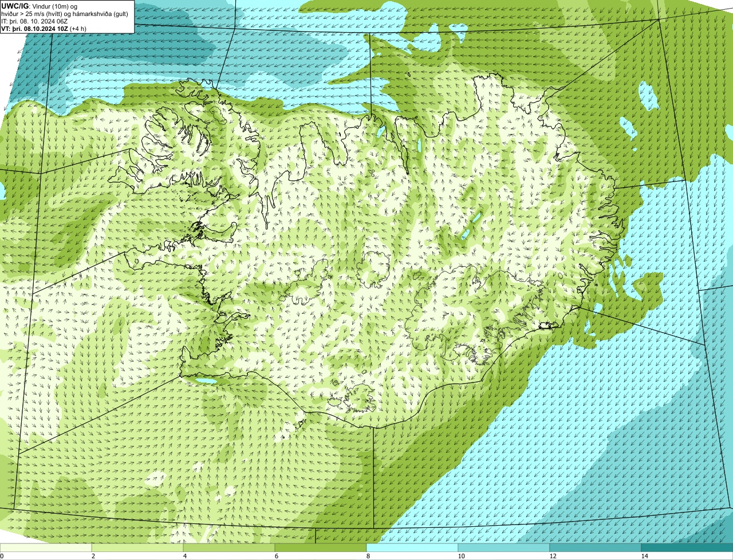Click the "6" label on the color scale
Screen dimensions: 733x560
click(x=276, y=556)
